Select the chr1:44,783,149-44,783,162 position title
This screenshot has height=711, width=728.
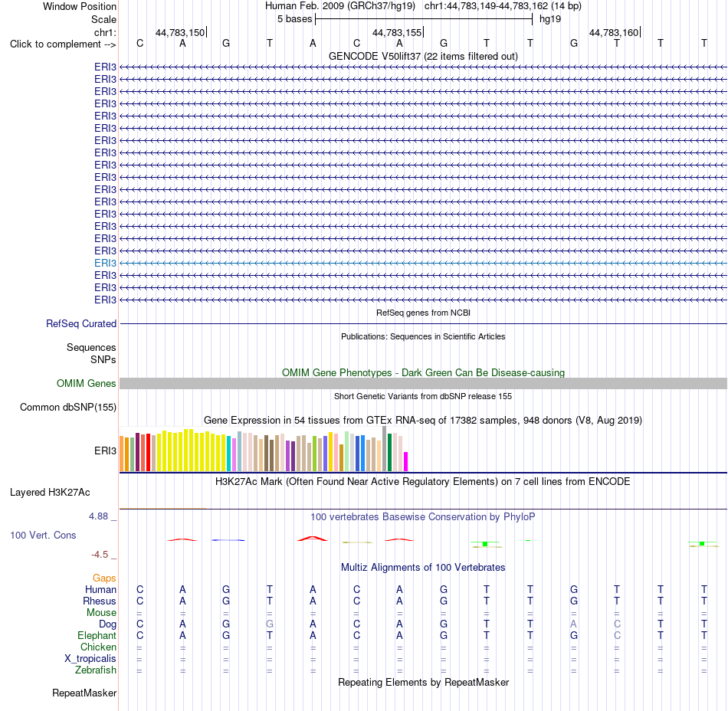(503, 6)
